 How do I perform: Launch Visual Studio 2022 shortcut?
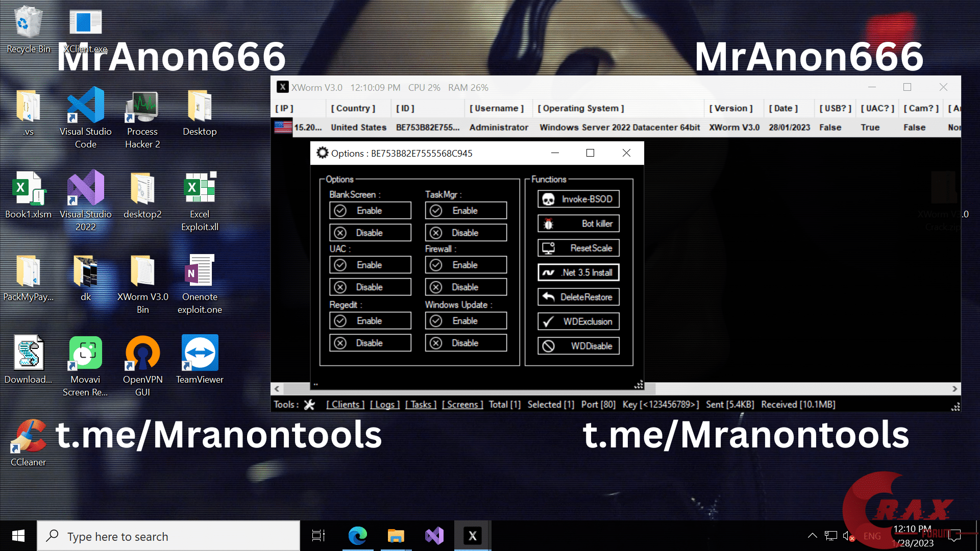click(86, 201)
